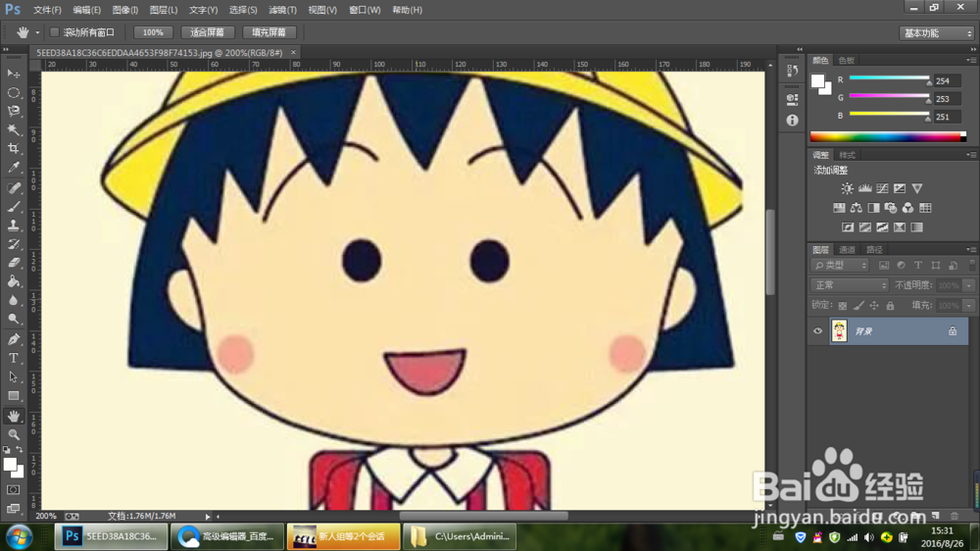Add a Brightness/Contrast adjustment

pos(847,188)
